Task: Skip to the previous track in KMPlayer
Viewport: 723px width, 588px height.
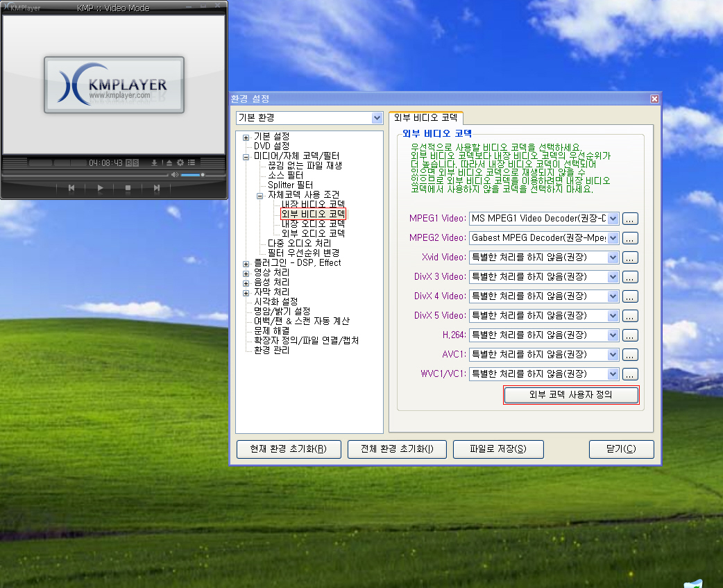Action: [71, 188]
